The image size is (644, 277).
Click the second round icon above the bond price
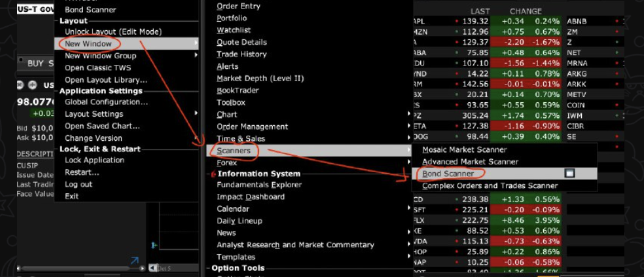click(31, 85)
